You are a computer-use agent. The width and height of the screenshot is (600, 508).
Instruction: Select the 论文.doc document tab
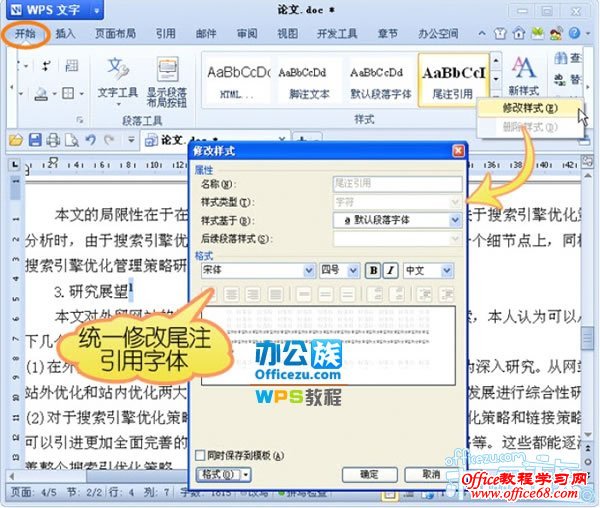click(x=216, y=140)
